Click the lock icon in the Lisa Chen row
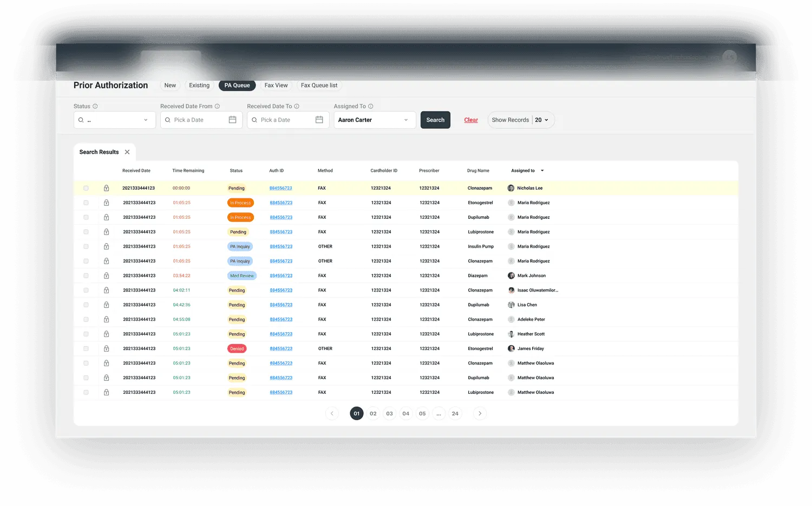 coord(106,305)
